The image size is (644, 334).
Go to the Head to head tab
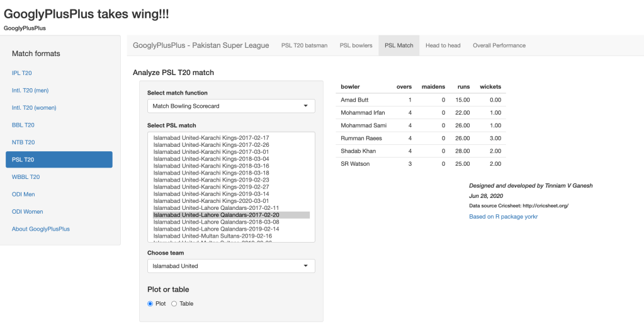pyautogui.click(x=443, y=45)
